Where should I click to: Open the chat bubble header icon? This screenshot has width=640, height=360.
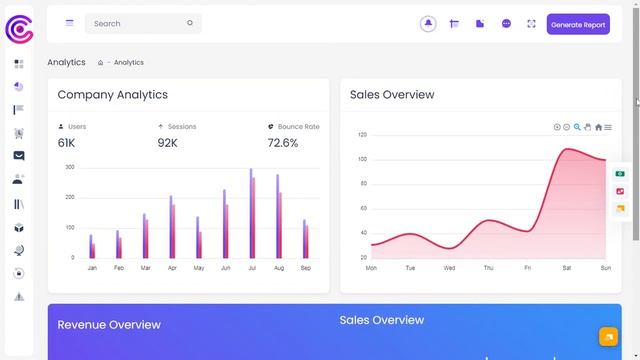pyautogui.click(x=506, y=24)
